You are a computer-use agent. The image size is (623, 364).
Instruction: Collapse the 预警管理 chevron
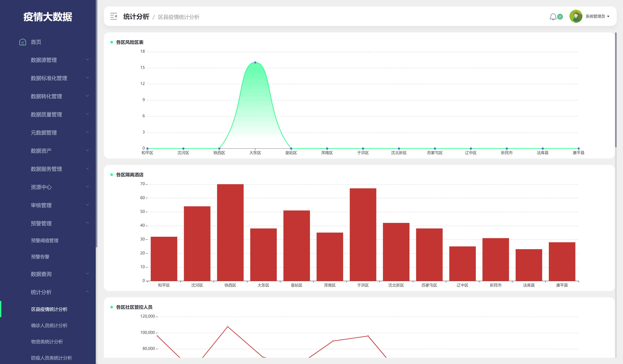(87, 223)
